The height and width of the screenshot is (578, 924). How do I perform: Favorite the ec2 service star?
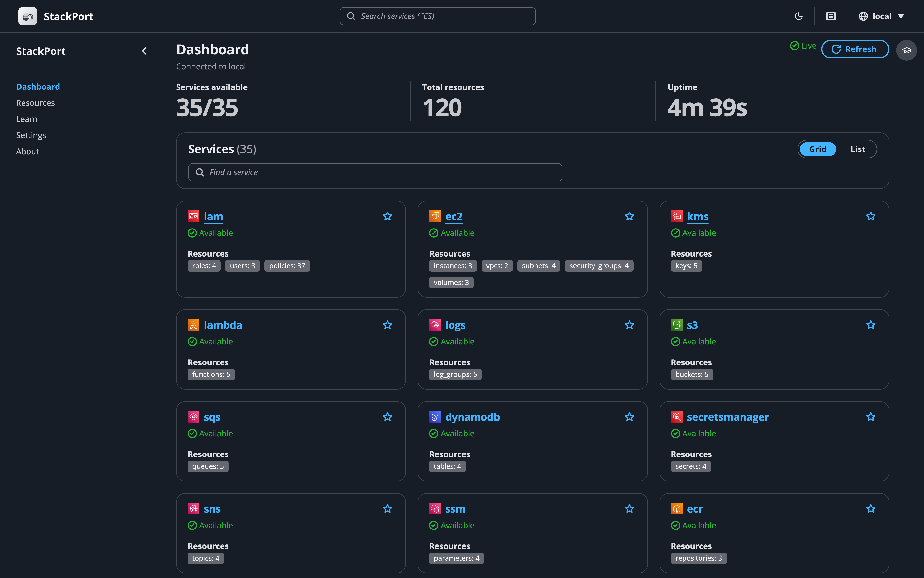629,216
